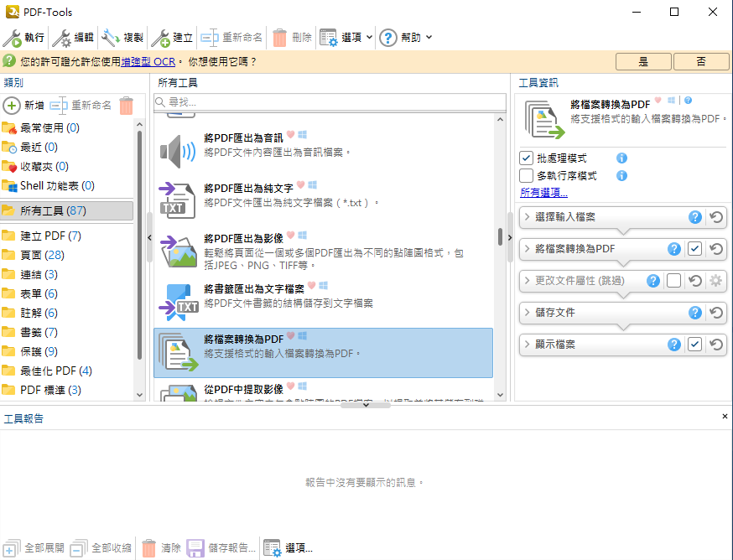Click the 尋找 search field
The height and width of the screenshot is (560, 733).
pyautogui.click(x=331, y=101)
